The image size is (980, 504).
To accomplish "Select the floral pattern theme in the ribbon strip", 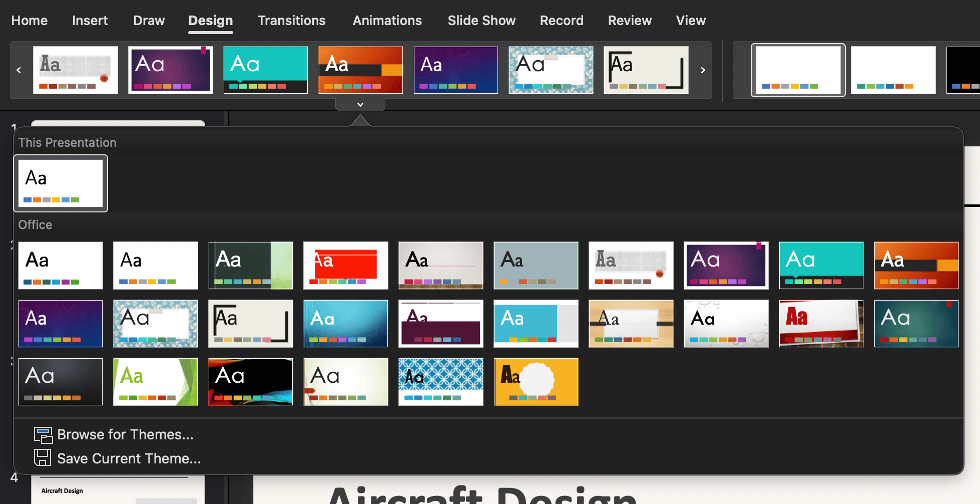I will (x=551, y=70).
